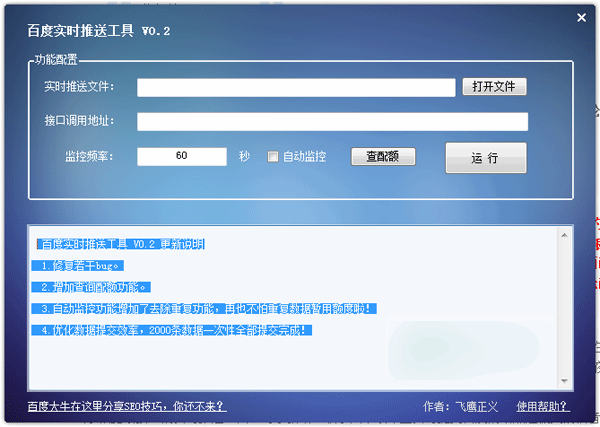
Task: Click the 运行 button
Action: coord(486,158)
